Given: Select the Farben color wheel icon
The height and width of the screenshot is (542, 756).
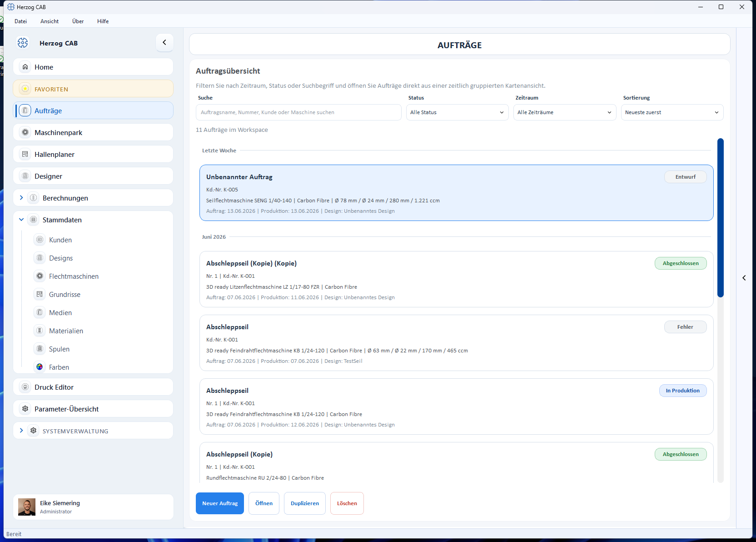Looking at the screenshot, I should click(x=40, y=367).
